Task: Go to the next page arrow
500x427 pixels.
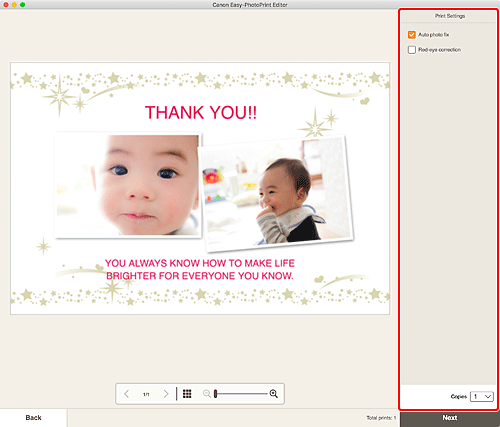Action: 166,394
